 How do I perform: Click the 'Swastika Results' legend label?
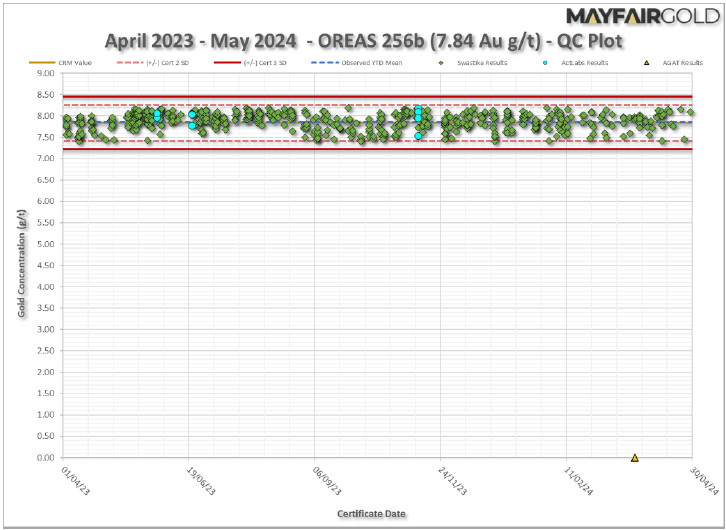pyautogui.click(x=482, y=62)
